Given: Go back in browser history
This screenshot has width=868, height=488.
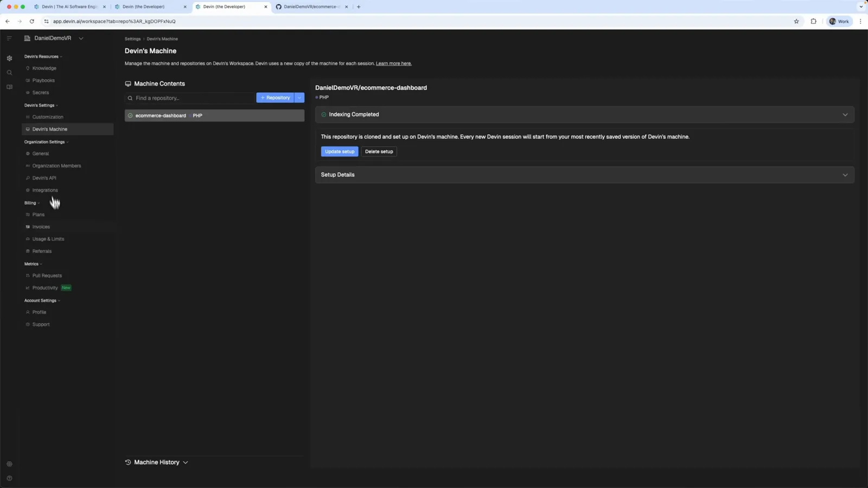Looking at the screenshot, I should [x=8, y=21].
